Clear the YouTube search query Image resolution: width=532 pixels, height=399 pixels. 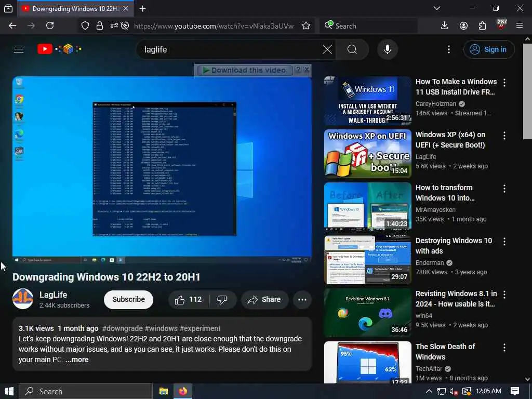(x=327, y=49)
